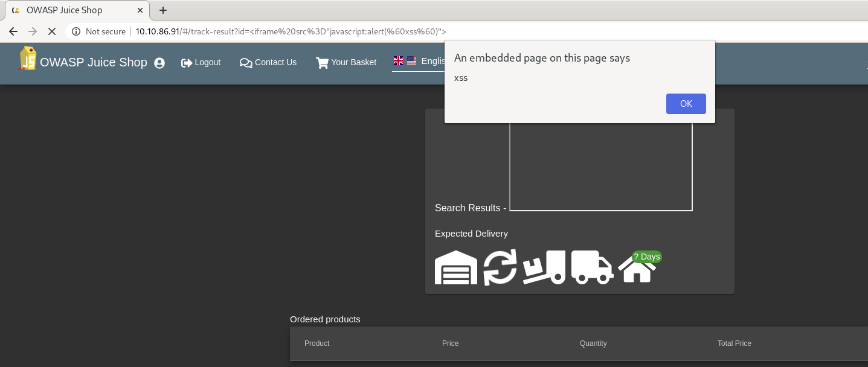Click the Logout button

201,62
